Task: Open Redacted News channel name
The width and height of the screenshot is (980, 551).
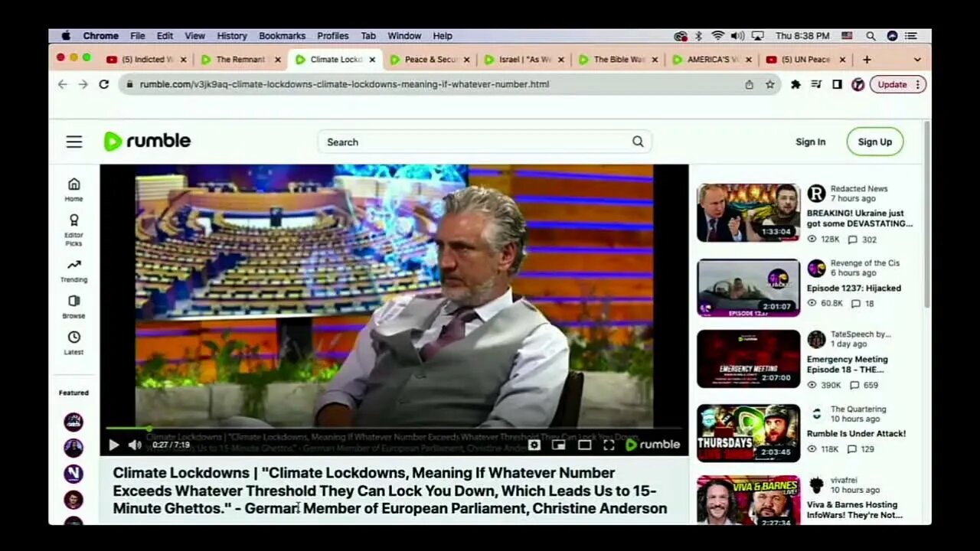Action: pos(859,188)
